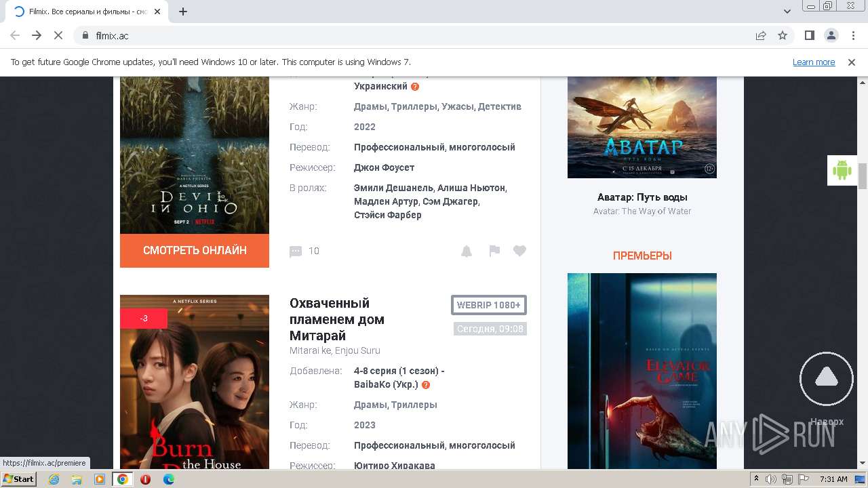868x488 pixels.
Task: Open the Chrome side panel icon
Action: pos(809,35)
